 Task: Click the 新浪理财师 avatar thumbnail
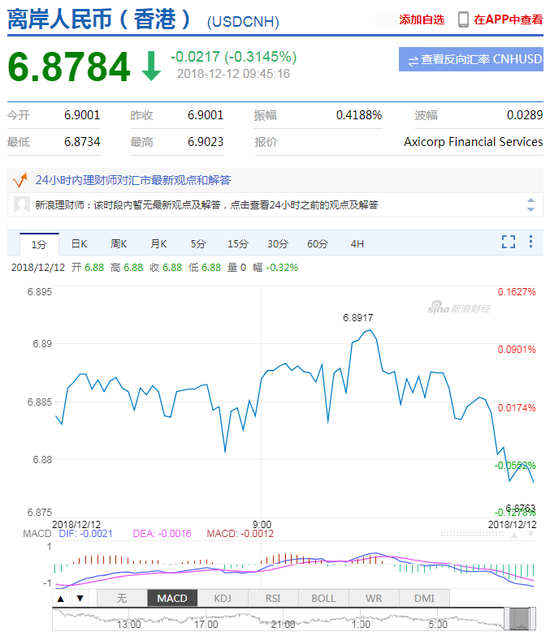[21, 204]
